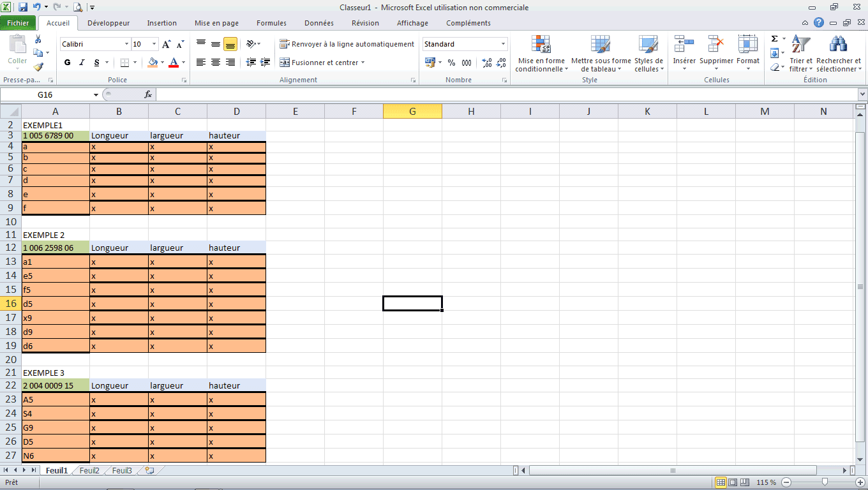Toggle Renvoyer à la ligne automatiquement
This screenshot has height=490, width=868.
tap(347, 44)
